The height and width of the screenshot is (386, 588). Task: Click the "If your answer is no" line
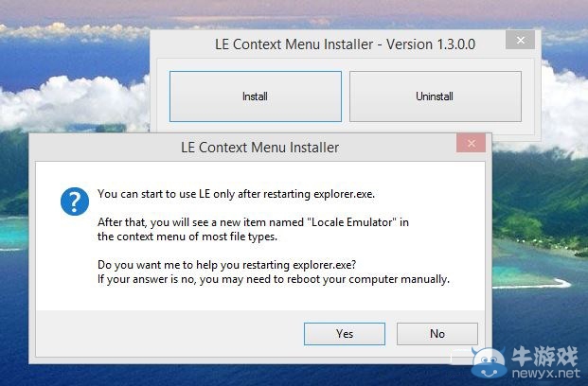274,280
